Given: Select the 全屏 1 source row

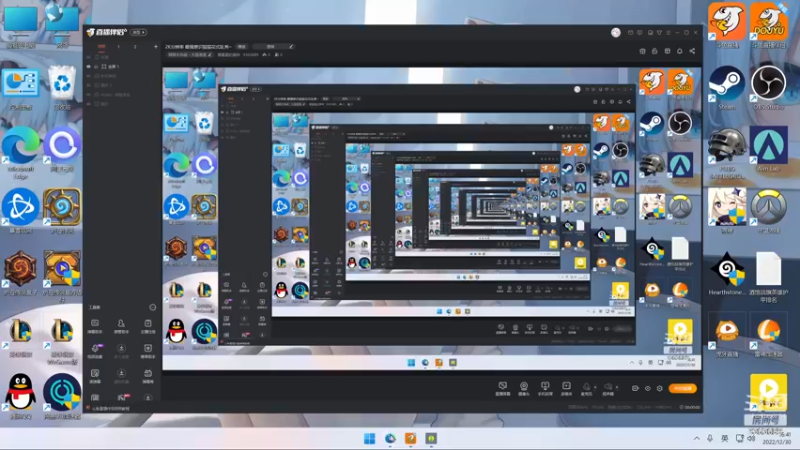Looking at the screenshot, I should [122, 66].
